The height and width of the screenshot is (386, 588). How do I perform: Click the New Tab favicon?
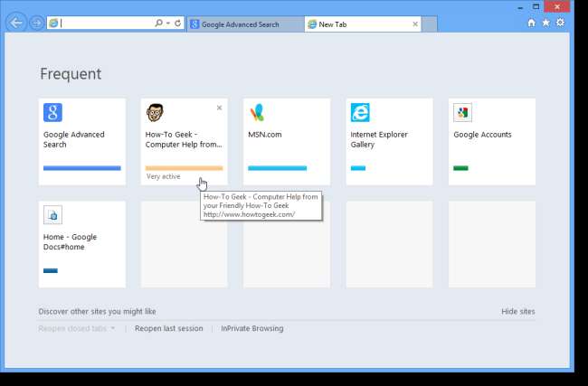pyautogui.click(x=312, y=24)
